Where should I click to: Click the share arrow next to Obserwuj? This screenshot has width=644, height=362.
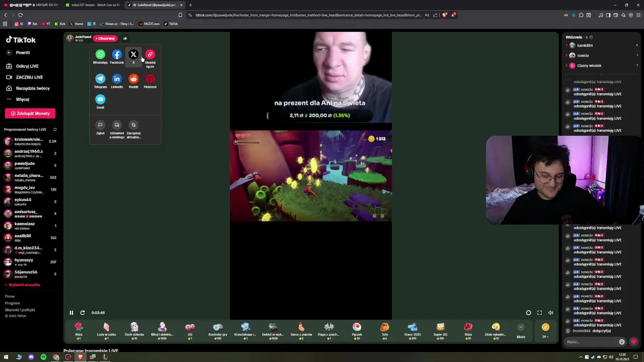125,38
